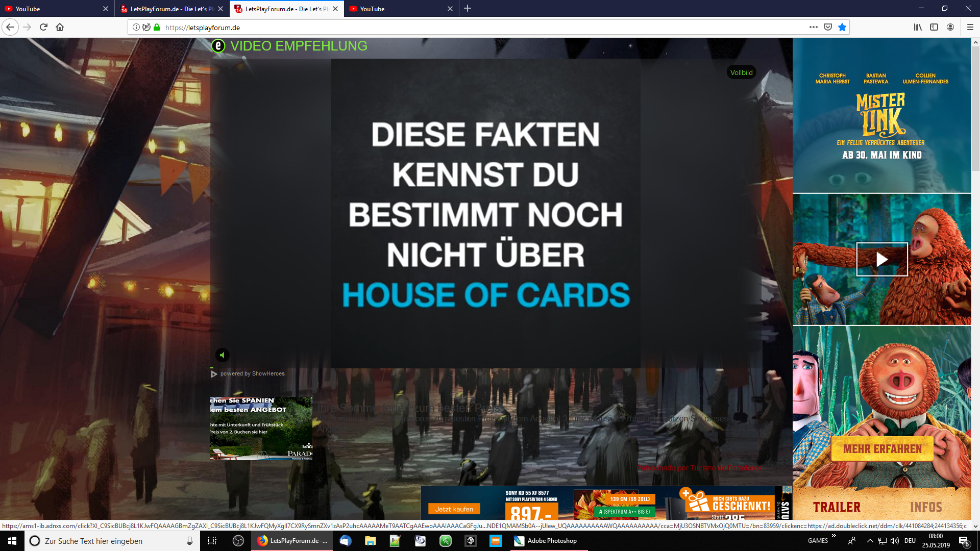Toggle the video mute speaker icon
This screenshot has width=980, height=551.
(x=222, y=355)
